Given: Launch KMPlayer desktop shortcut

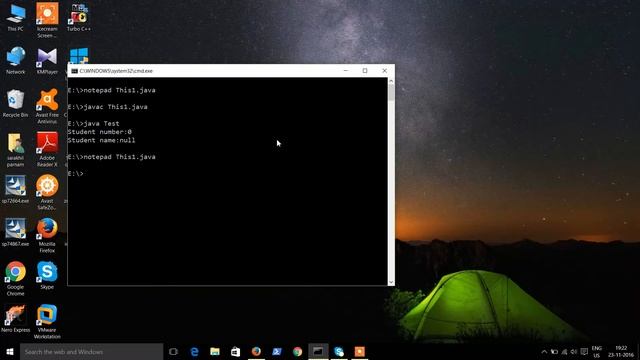Looking at the screenshot, I should click(47, 61).
